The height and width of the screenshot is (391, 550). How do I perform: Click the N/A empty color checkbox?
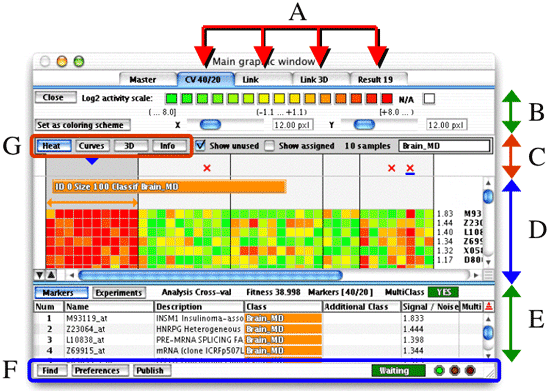(429, 99)
